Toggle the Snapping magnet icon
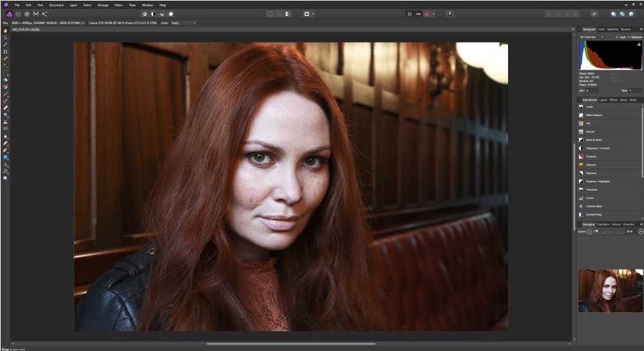Screen dimensions: 644x351 [x=427, y=14]
